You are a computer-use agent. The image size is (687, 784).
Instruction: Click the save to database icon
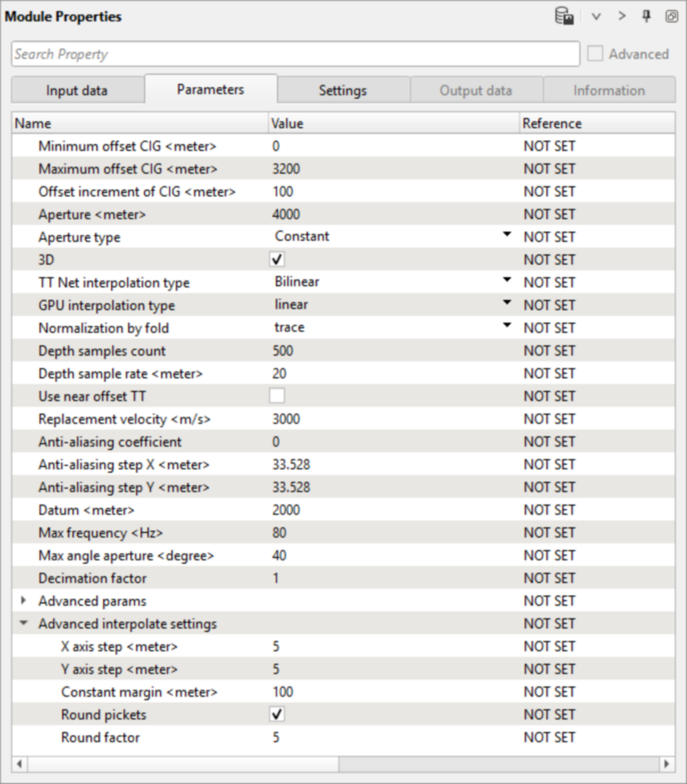[564, 16]
